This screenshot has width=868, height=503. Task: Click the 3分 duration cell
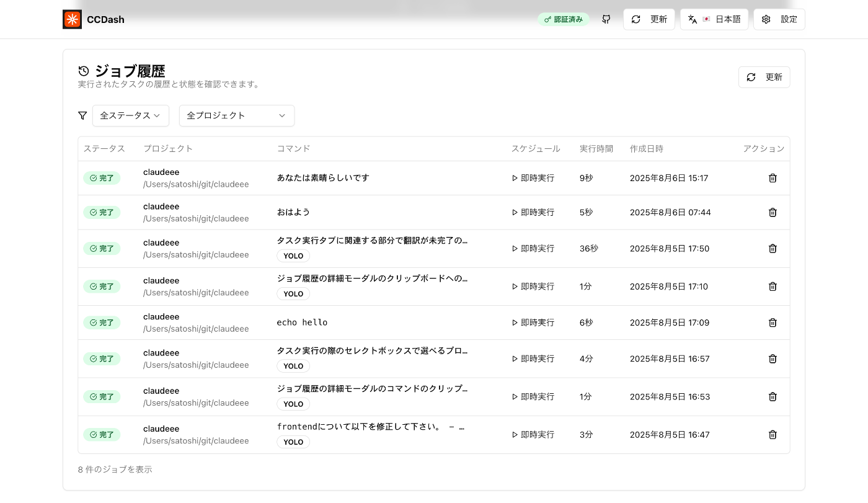tap(587, 435)
